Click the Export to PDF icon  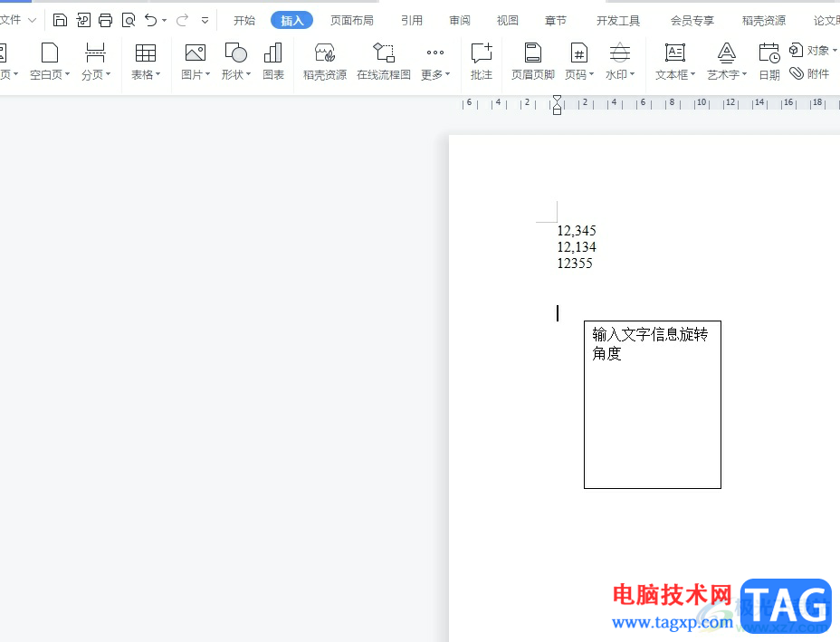click(83, 20)
